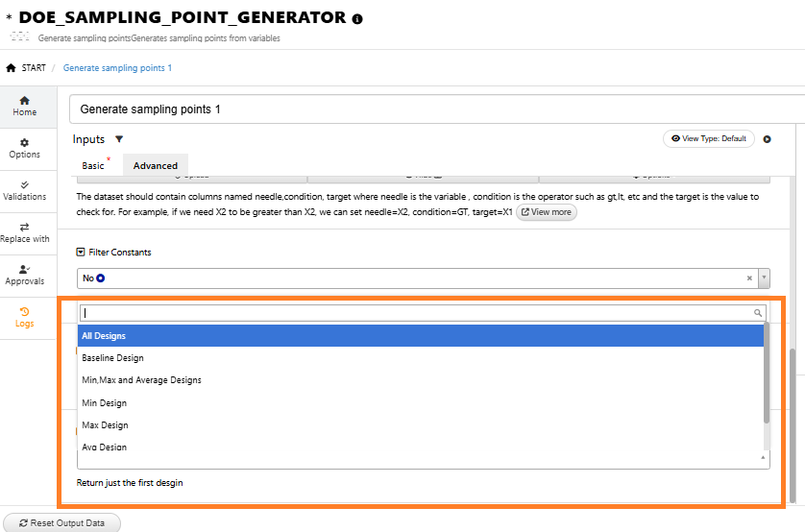Open the View more link
Image resolution: width=805 pixels, height=532 pixels.
[547, 212]
